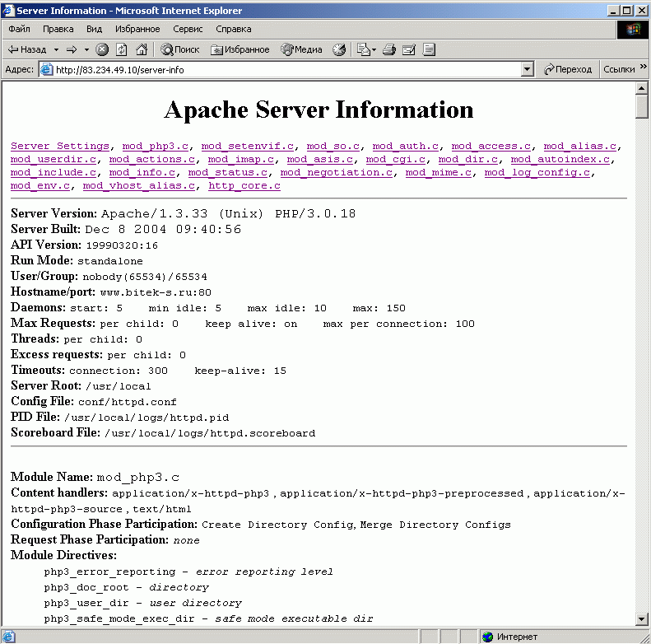Open the Сервис menu
This screenshot has width=651, height=644.
coord(188,29)
